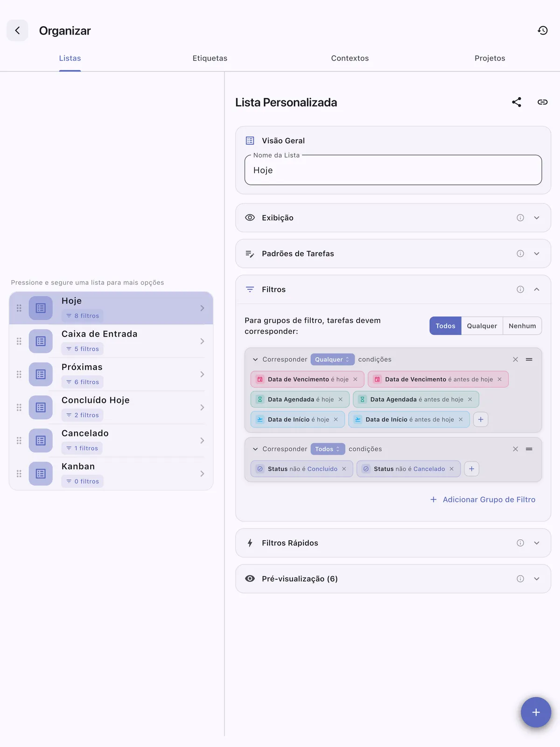Screen dimensions: 560x747
Task: Open the 'Todos' match dropdown in second group
Action: 328,449
